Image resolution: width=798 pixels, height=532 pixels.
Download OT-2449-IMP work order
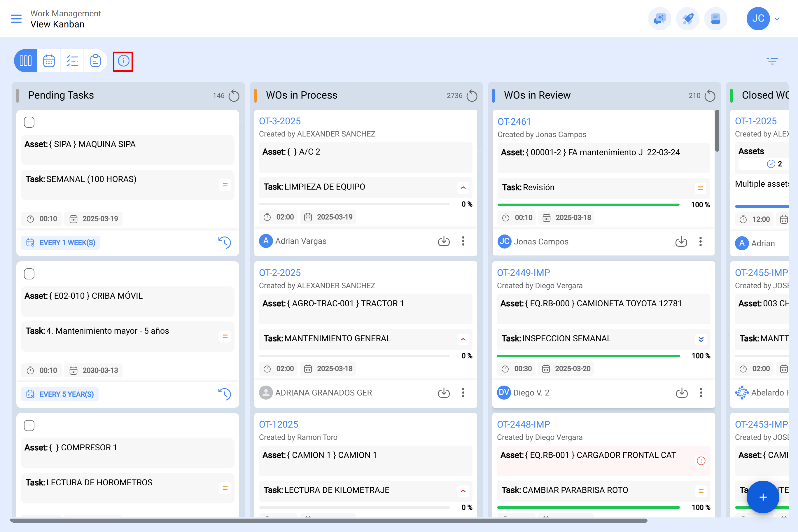click(682, 393)
